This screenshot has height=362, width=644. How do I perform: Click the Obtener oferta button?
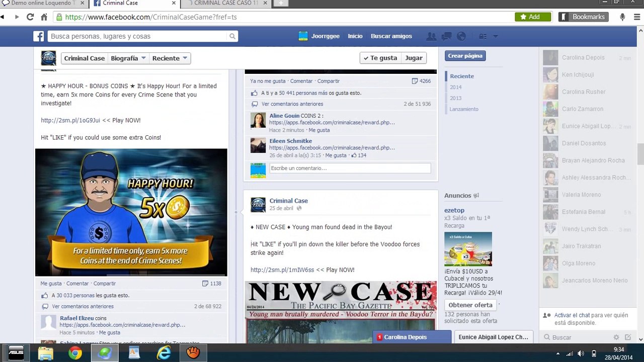click(470, 305)
